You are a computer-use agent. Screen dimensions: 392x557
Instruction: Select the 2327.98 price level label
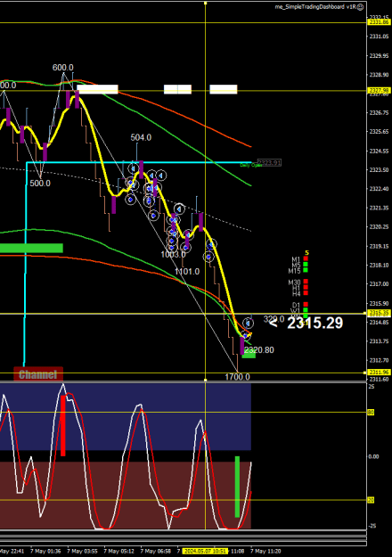(380, 91)
